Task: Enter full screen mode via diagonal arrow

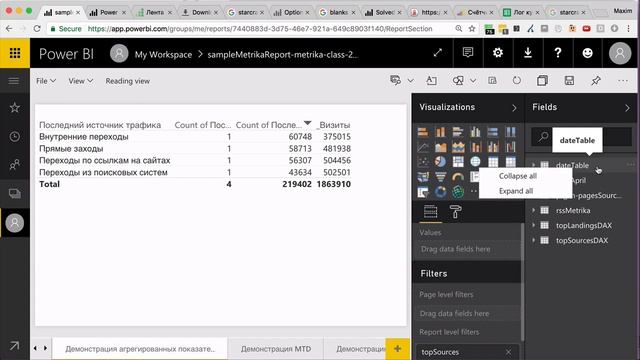Action: point(438,53)
